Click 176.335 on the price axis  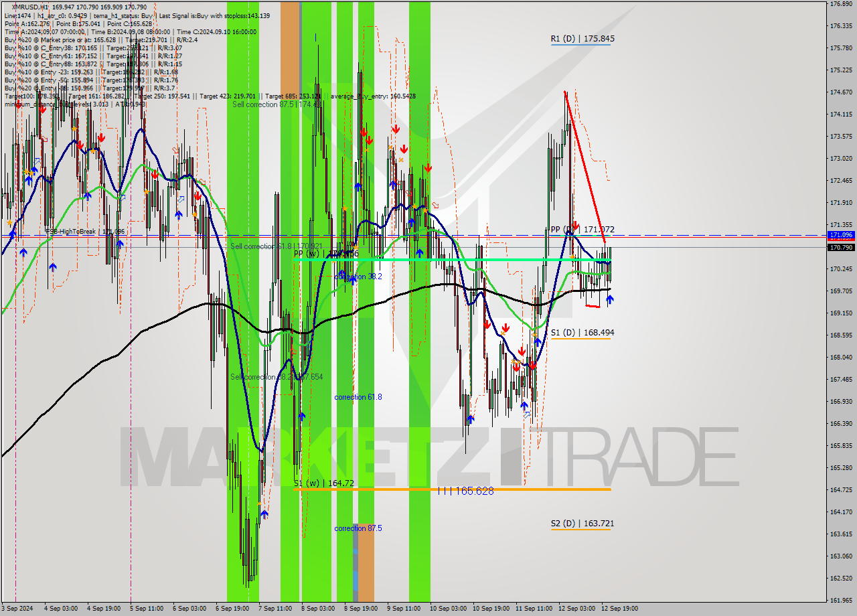point(841,26)
